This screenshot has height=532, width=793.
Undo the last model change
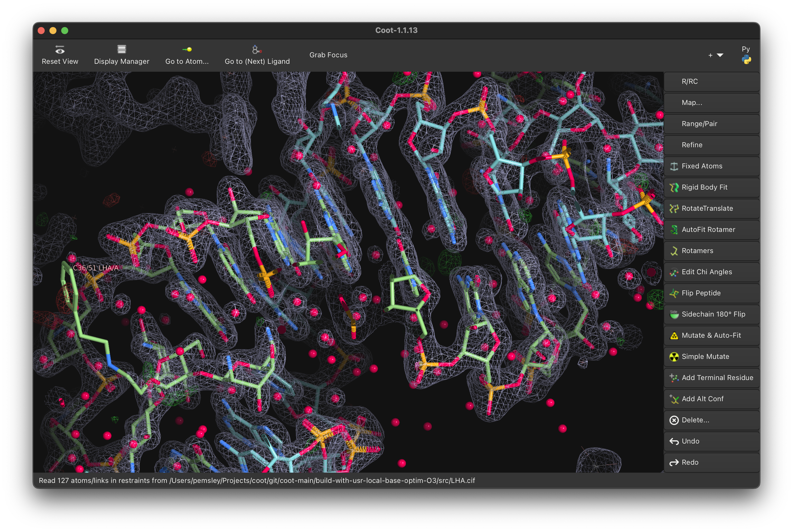[690, 441]
